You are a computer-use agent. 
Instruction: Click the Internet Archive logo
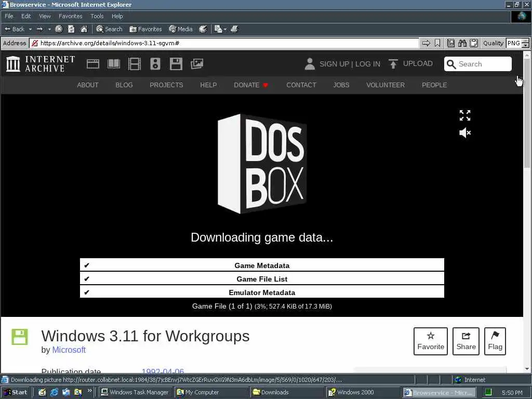click(41, 64)
